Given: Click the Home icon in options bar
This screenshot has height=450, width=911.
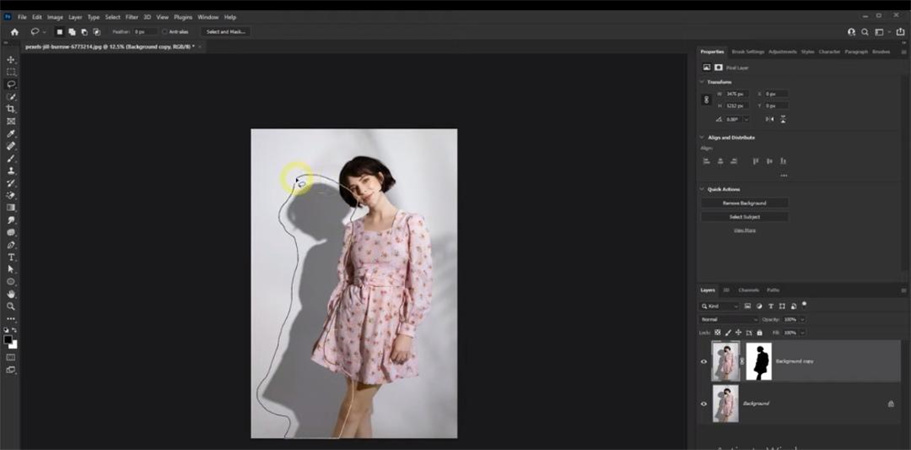Looking at the screenshot, I should 14,32.
